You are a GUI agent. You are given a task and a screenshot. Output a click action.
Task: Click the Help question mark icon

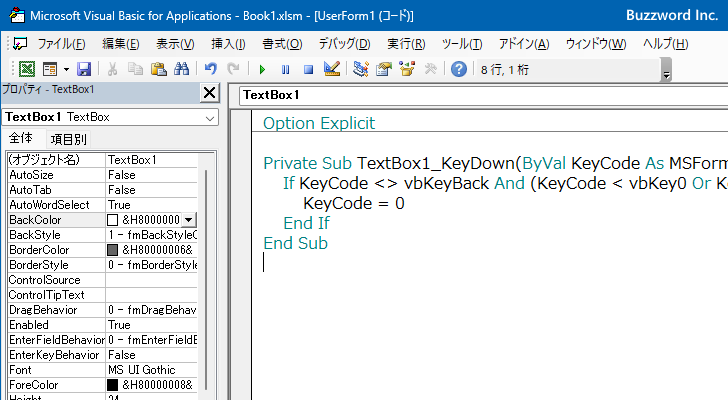point(458,69)
